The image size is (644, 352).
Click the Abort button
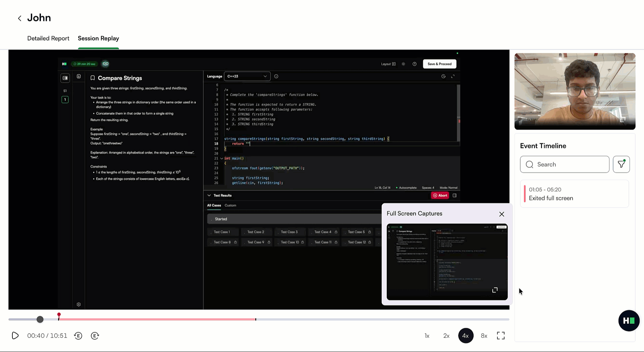pyautogui.click(x=440, y=195)
